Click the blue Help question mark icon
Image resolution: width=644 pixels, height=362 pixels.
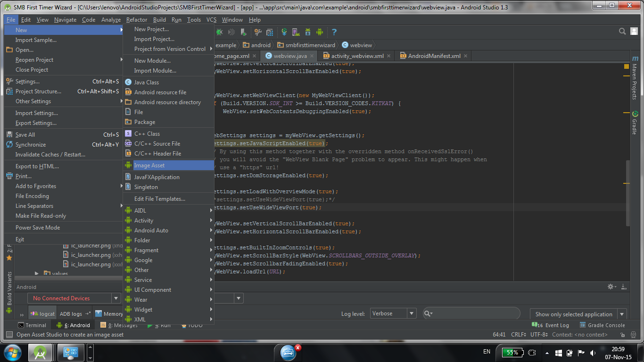tap(334, 32)
